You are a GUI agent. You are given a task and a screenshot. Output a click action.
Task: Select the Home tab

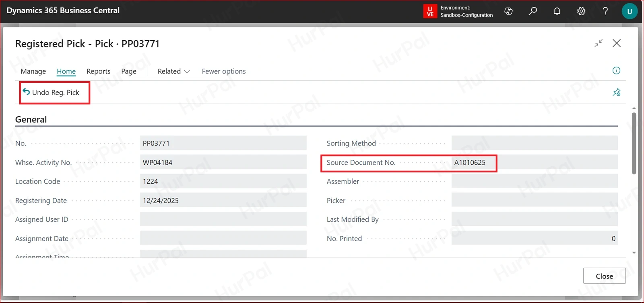[66, 71]
